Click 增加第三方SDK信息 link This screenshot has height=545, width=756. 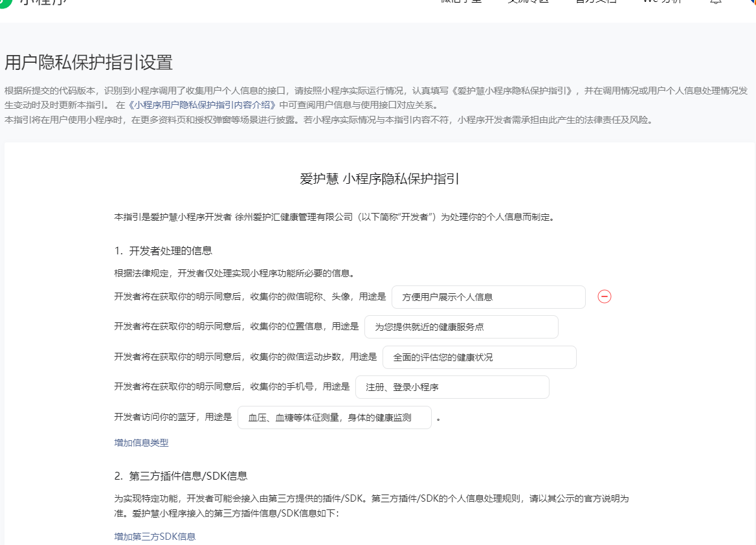[x=155, y=537]
